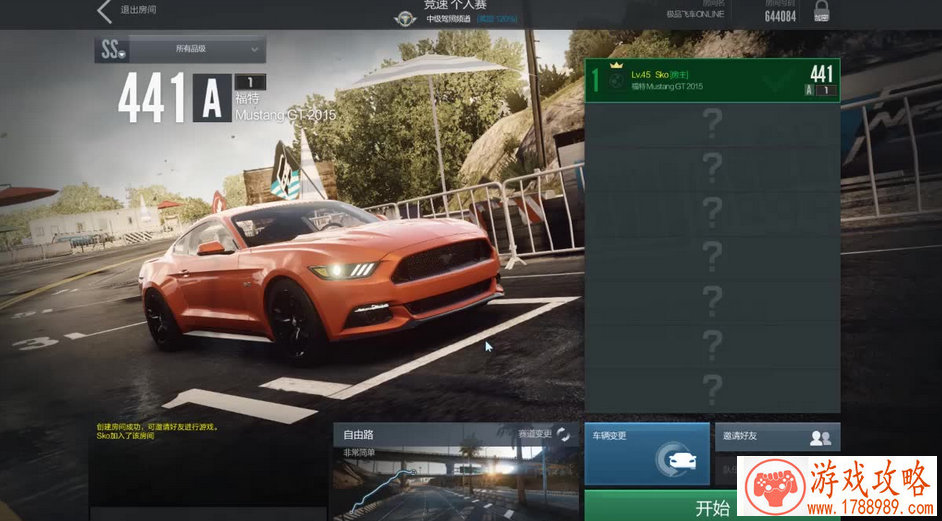Click the large 441 rating beside the A badge

tap(151, 97)
